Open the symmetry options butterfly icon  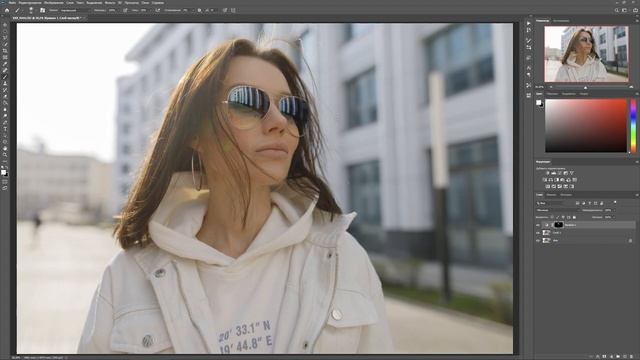[x=233, y=10]
